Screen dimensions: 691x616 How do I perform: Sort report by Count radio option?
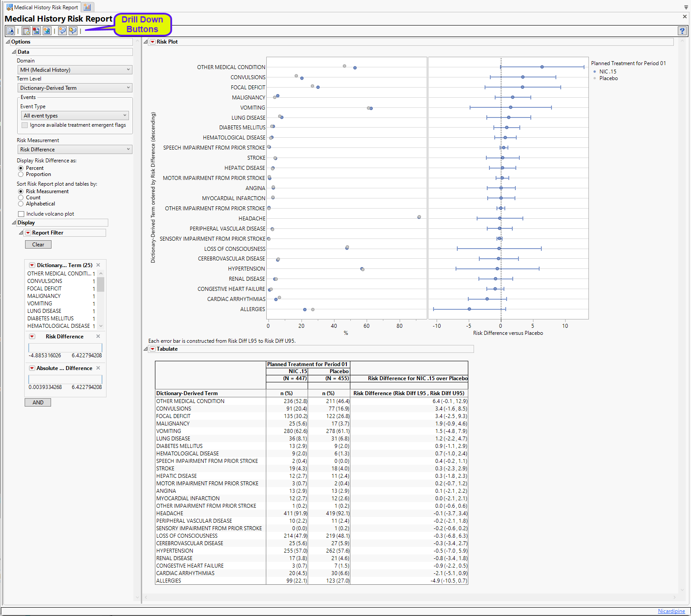pos(21,198)
